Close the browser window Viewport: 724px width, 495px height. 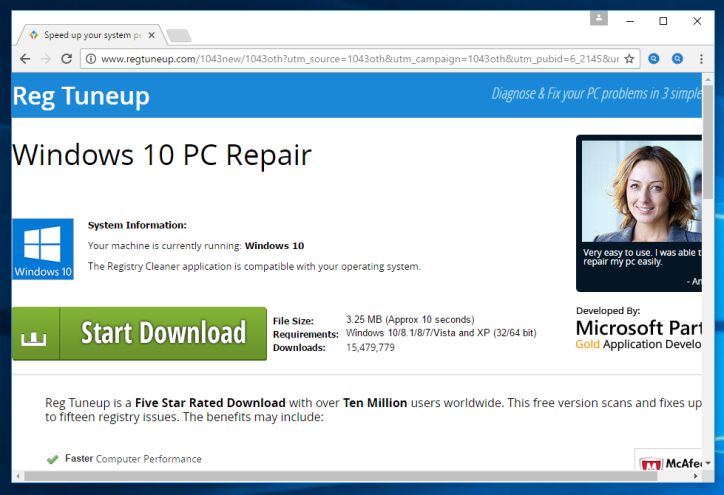point(697,21)
